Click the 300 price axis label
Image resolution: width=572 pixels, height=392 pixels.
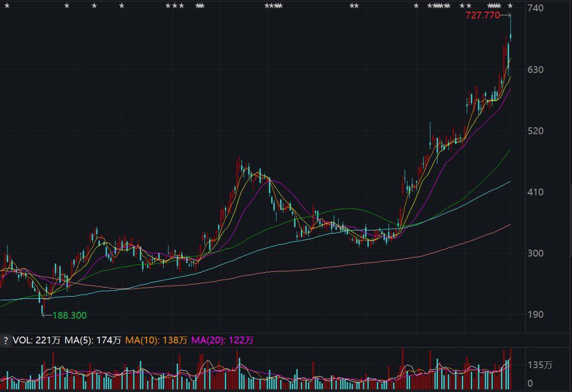(x=535, y=253)
